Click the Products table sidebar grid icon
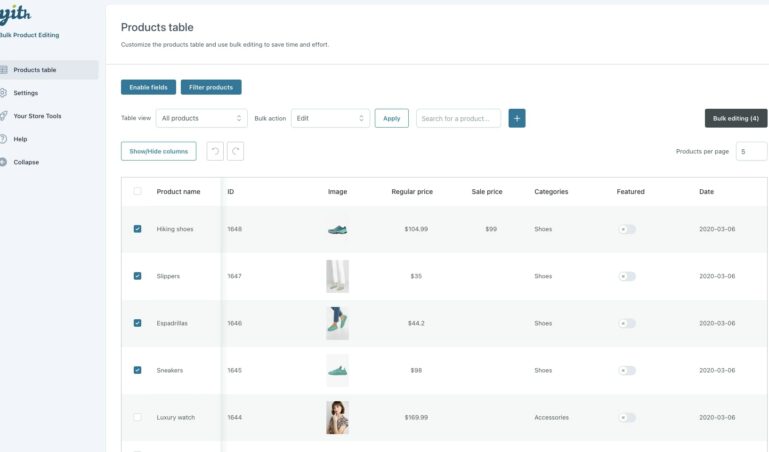Screen dimensions: 769x452 [3, 70]
